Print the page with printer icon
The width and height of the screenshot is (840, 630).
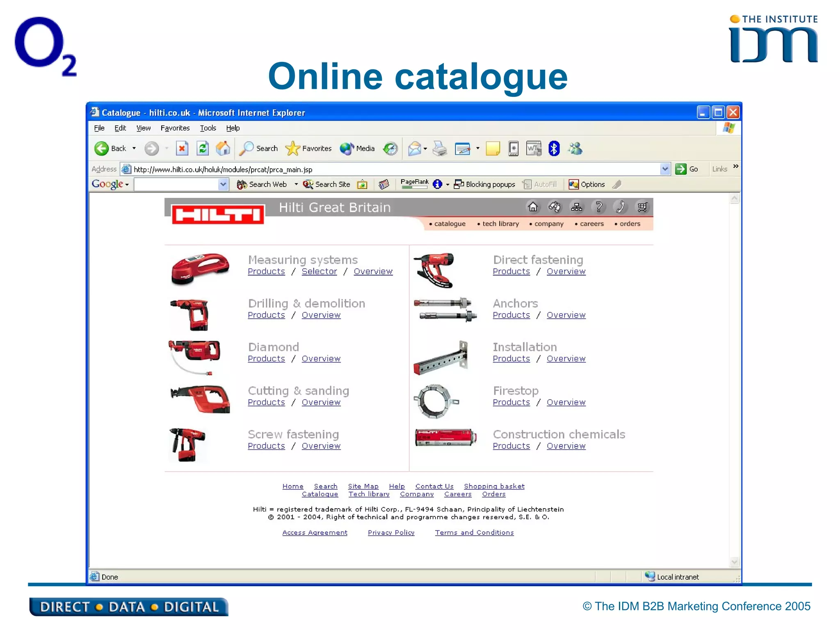(x=440, y=148)
